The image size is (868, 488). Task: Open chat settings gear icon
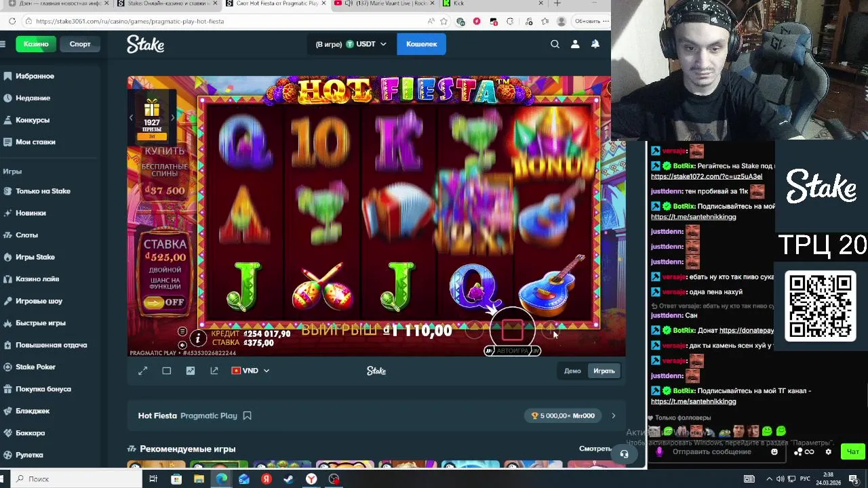tap(828, 452)
